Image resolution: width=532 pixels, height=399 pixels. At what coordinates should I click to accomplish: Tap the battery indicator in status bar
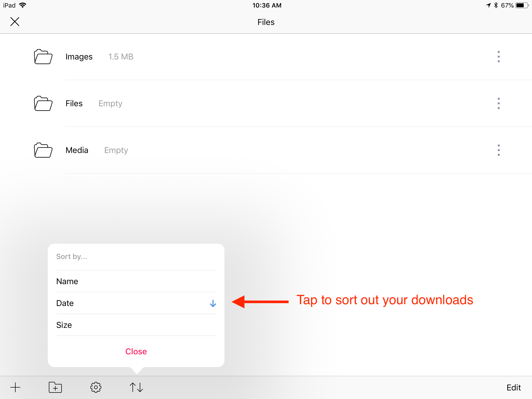click(x=522, y=5)
